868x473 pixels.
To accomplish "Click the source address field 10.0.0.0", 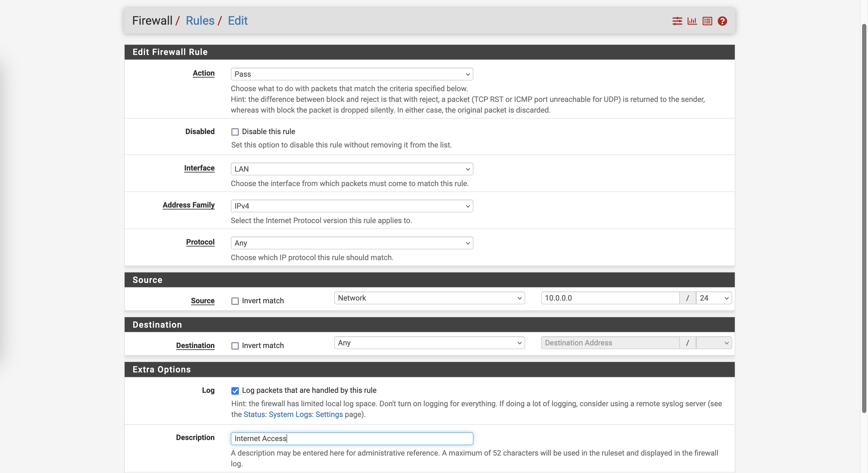I will pyautogui.click(x=610, y=298).
